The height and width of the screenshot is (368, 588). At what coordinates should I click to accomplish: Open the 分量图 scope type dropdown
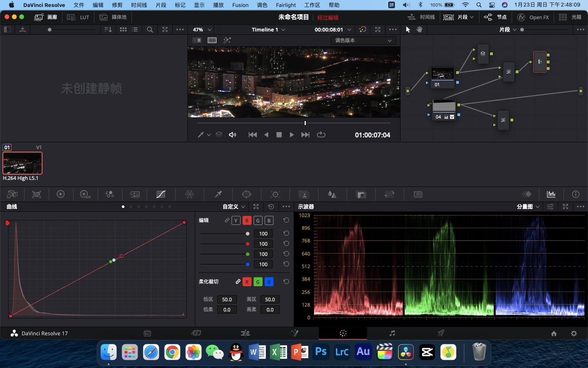point(528,207)
